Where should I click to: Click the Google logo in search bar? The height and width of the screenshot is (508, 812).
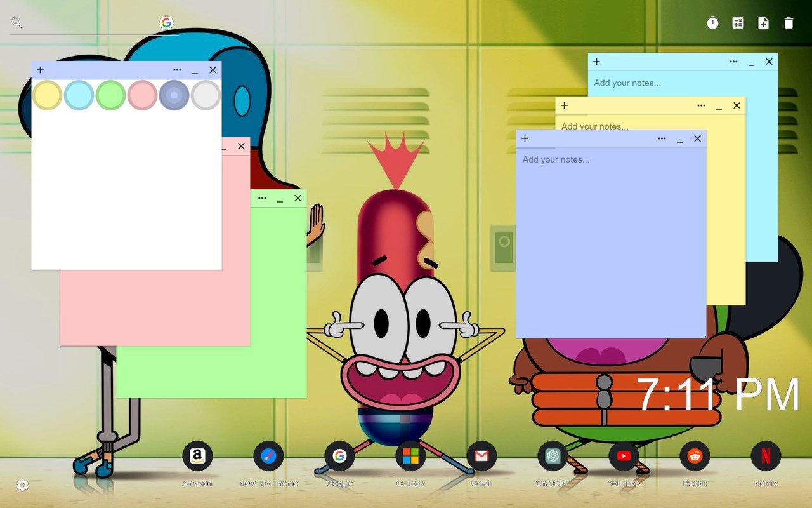[166, 23]
